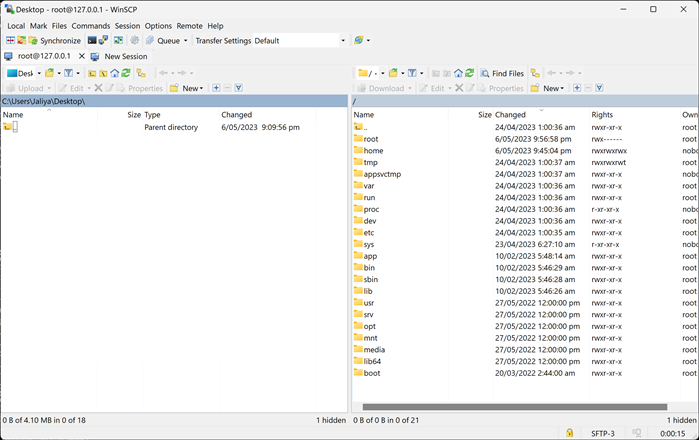Open in PuTTY icon
The width and height of the screenshot is (699, 440).
(x=103, y=41)
